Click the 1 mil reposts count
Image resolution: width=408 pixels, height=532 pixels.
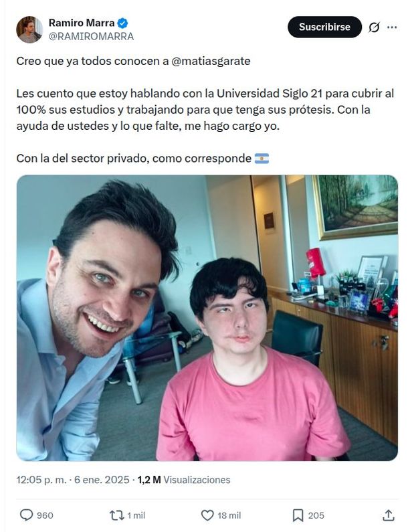click(x=136, y=515)
